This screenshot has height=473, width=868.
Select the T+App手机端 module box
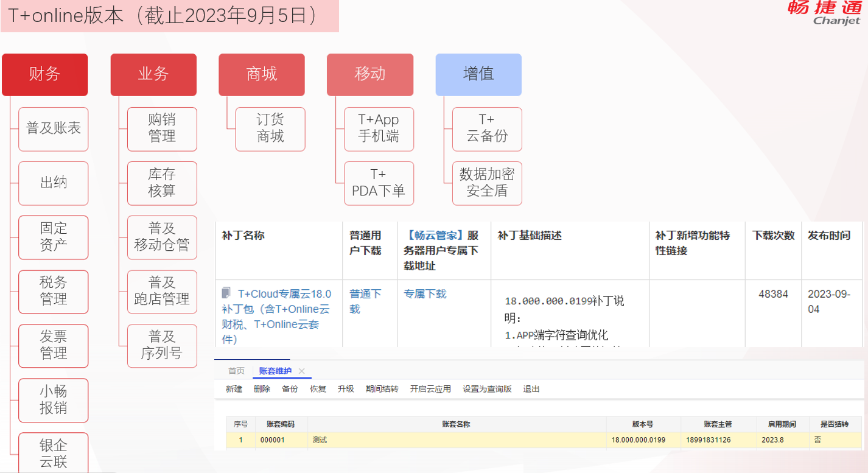click(379, 129)
